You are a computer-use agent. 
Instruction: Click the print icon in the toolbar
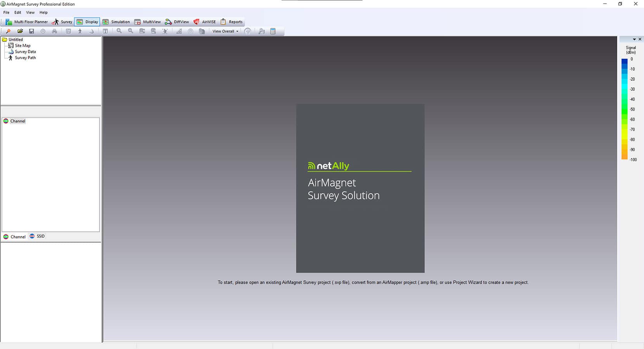coord(54,31)
